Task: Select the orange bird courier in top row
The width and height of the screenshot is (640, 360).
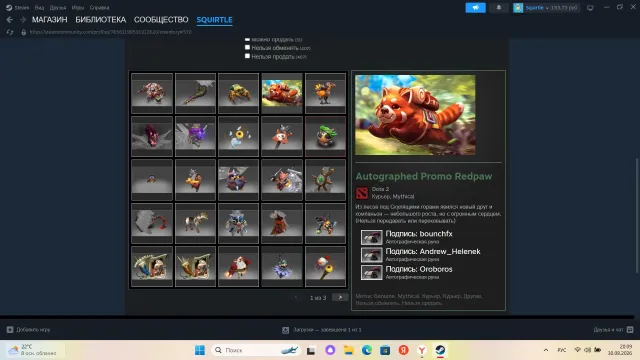Action: [325, 93]
